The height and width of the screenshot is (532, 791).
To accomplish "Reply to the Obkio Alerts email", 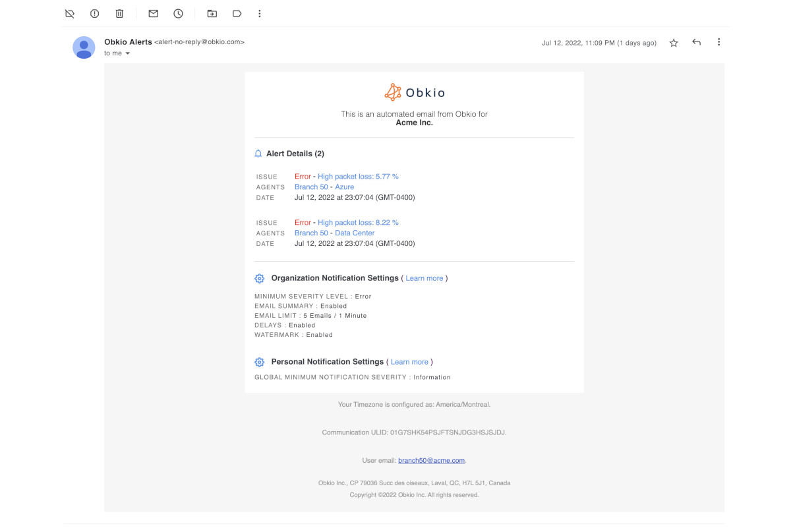I will pyautogui.click(x=696, y=42).
